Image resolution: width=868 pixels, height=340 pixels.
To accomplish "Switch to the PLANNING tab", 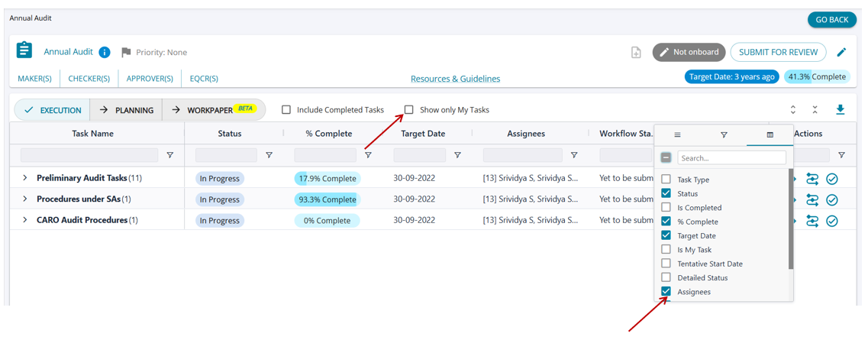I will (127, 110).
